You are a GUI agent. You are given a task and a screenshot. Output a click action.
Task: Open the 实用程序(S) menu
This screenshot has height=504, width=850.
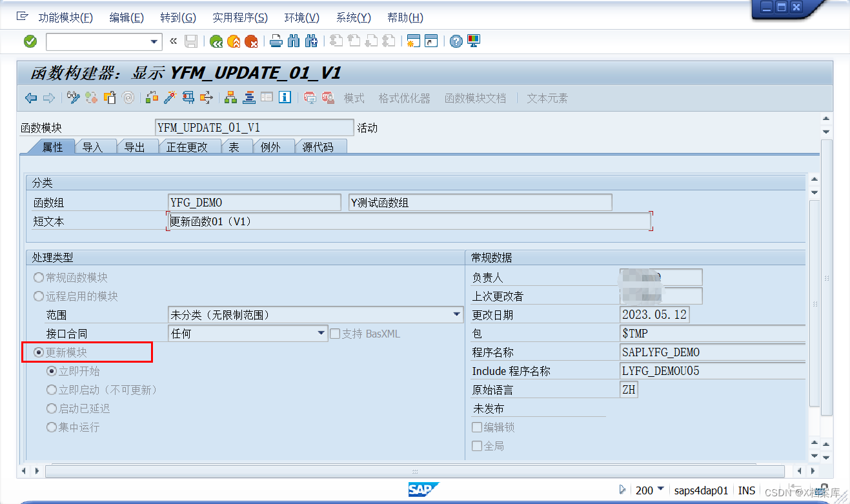(x=240, y=17)
